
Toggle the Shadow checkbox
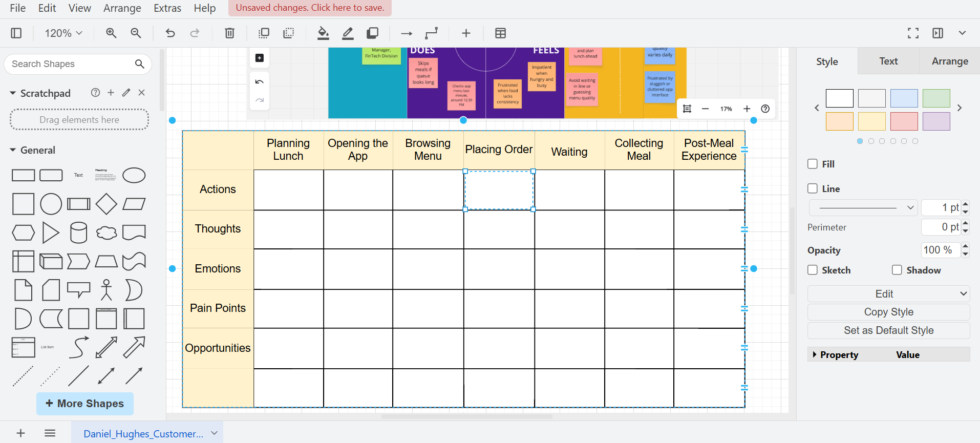click(897, 270)
